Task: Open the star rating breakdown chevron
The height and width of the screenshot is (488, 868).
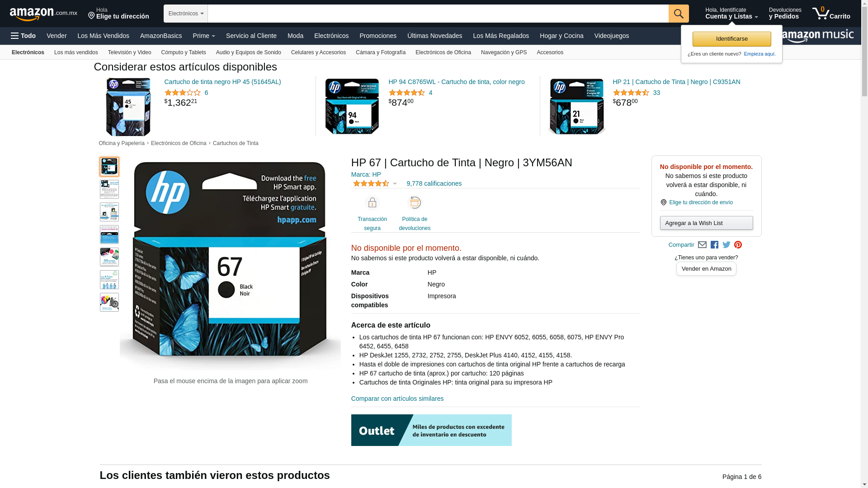Action: point(395,184)
